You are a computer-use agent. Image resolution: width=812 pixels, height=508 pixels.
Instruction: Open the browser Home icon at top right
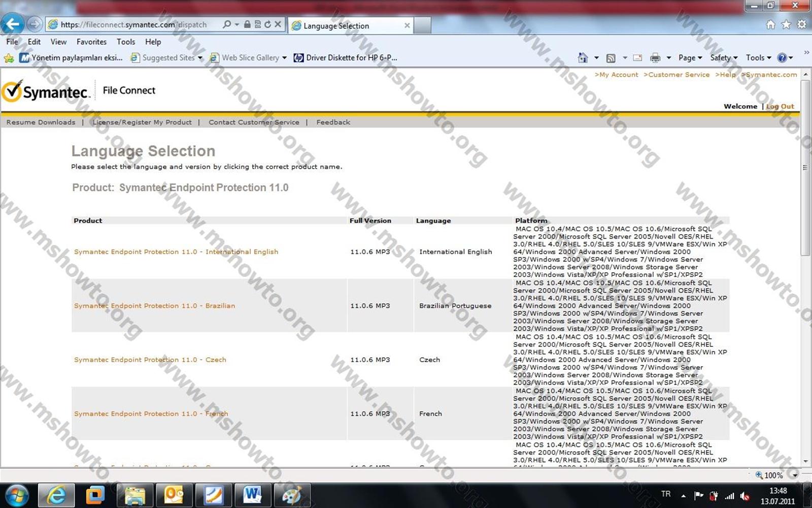(x=770, y=24)
